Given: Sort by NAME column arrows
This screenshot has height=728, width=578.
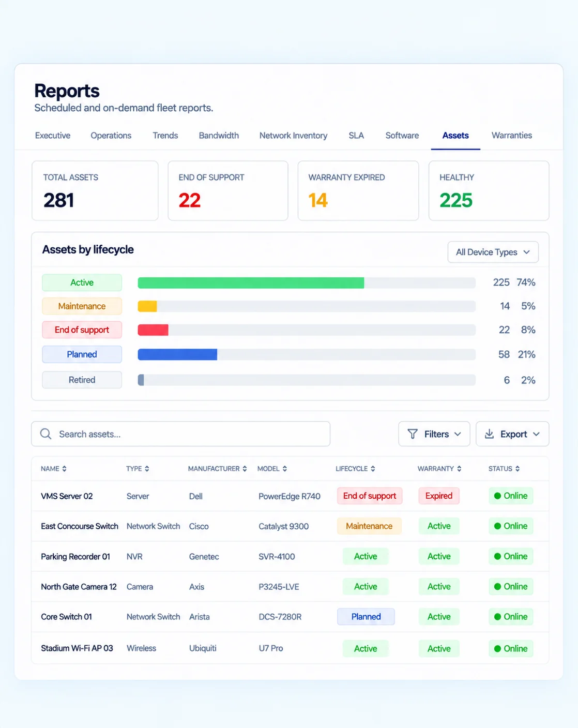Looking at the screenshot, I should pyautogui.click(x=65, y=469).
